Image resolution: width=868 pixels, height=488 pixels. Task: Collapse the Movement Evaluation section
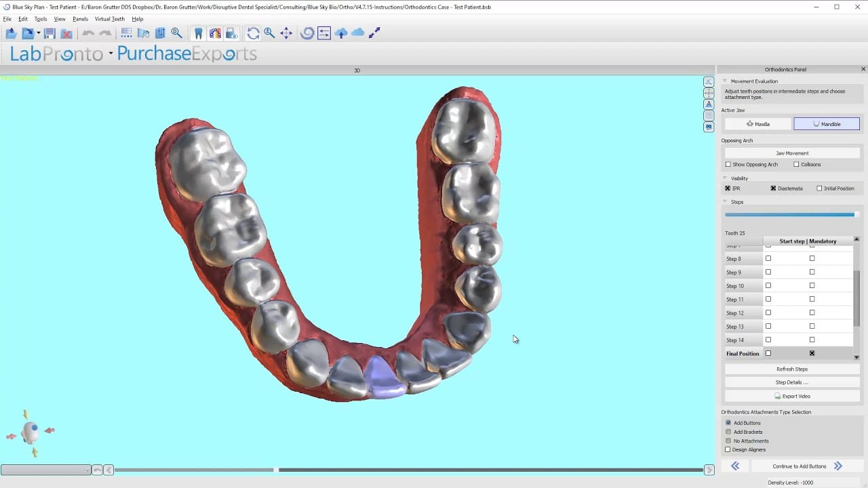[725, 81]
